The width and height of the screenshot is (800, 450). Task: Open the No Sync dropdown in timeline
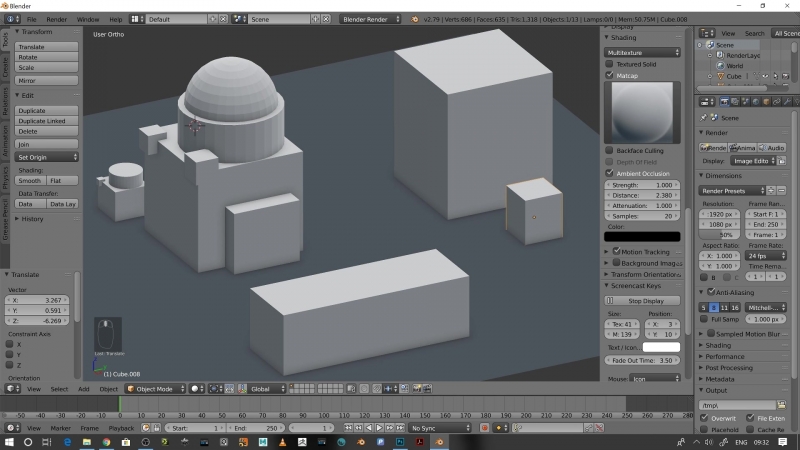[440, 428]
